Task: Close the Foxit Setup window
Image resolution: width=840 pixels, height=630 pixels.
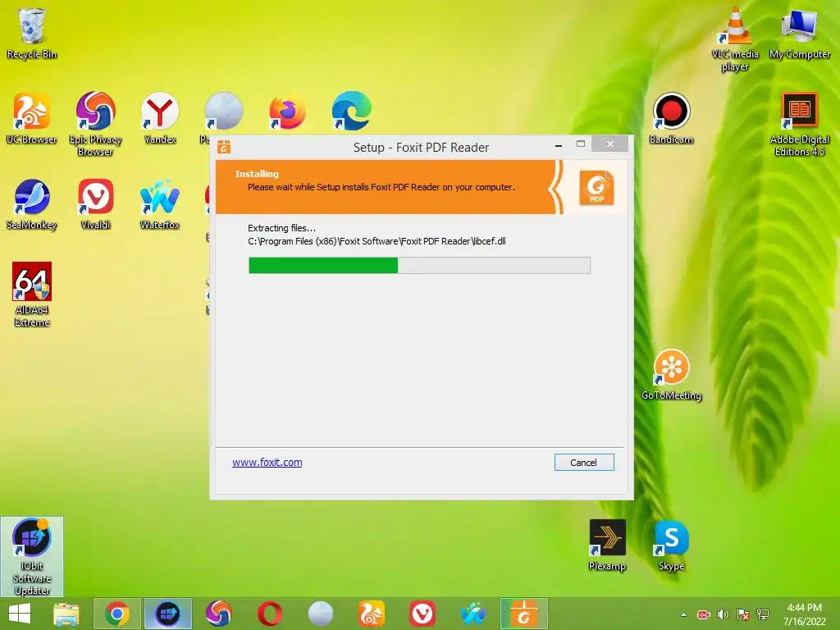Action: (x=609, y=144)
